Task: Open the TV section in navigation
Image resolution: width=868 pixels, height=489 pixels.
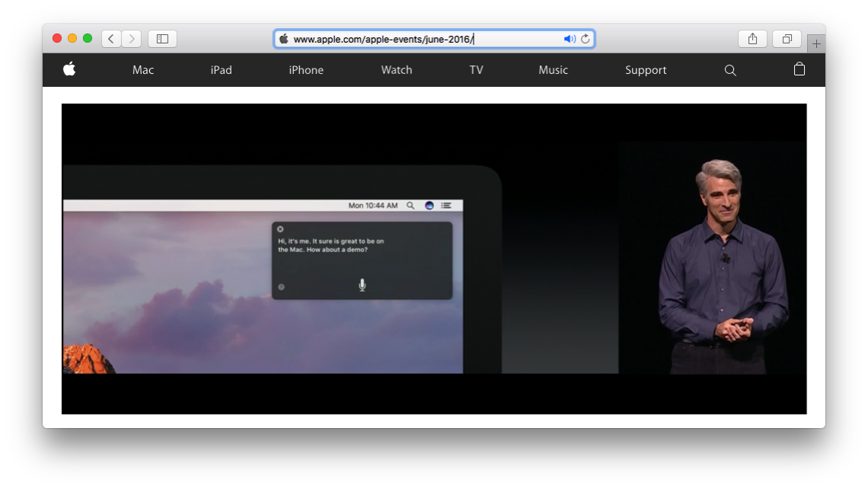Action: click(x=476, y=70)
